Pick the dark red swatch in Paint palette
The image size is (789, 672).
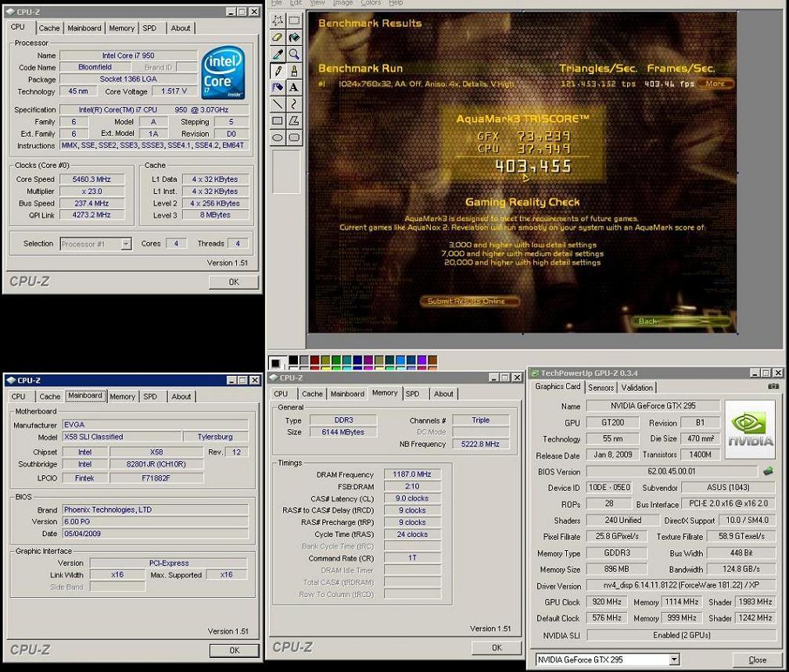pos(314,360)
